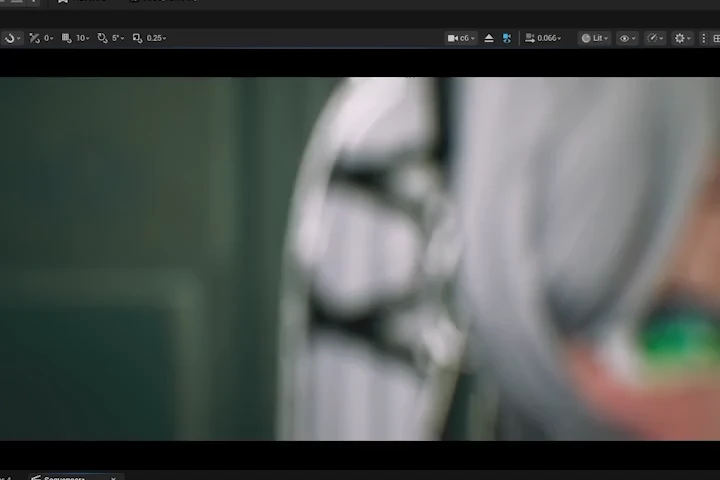Image resolution: width=720 pixels, height=480 pixels.
Task: Click the blurred cinematic viewport preview
Action: [x=360, y=259]
